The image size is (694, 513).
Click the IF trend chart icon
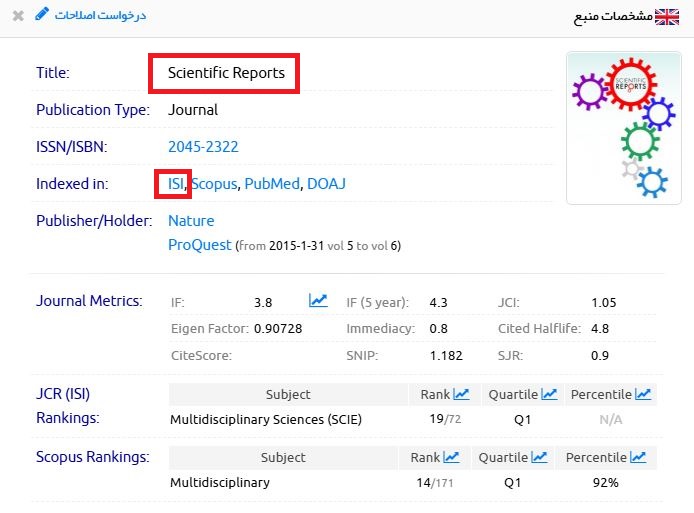pos(318,300)
